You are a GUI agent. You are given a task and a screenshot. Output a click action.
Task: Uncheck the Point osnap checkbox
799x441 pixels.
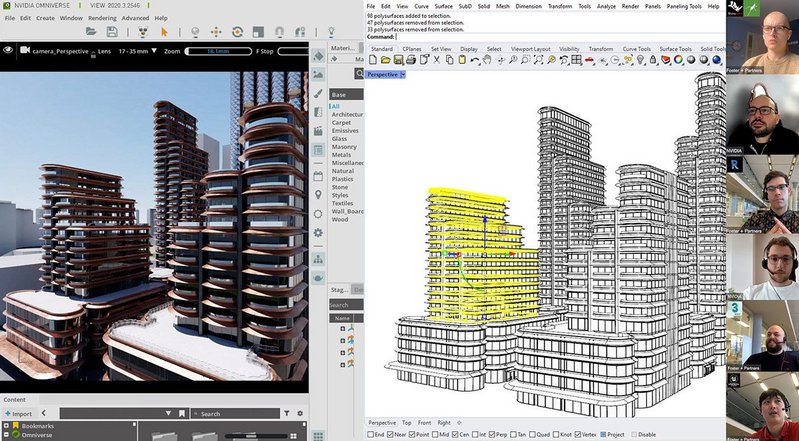[412, 434]
